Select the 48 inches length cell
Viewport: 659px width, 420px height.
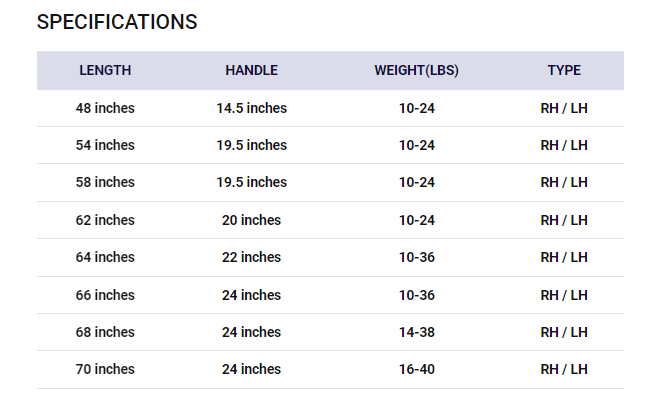tap(105, 108)
